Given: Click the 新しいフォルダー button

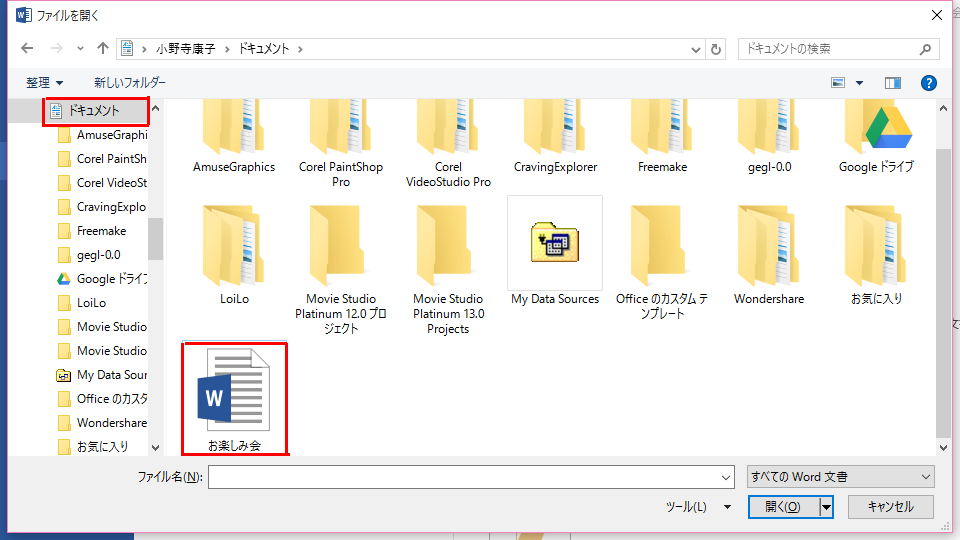Looking at the screenshot, I should [130, 83].
